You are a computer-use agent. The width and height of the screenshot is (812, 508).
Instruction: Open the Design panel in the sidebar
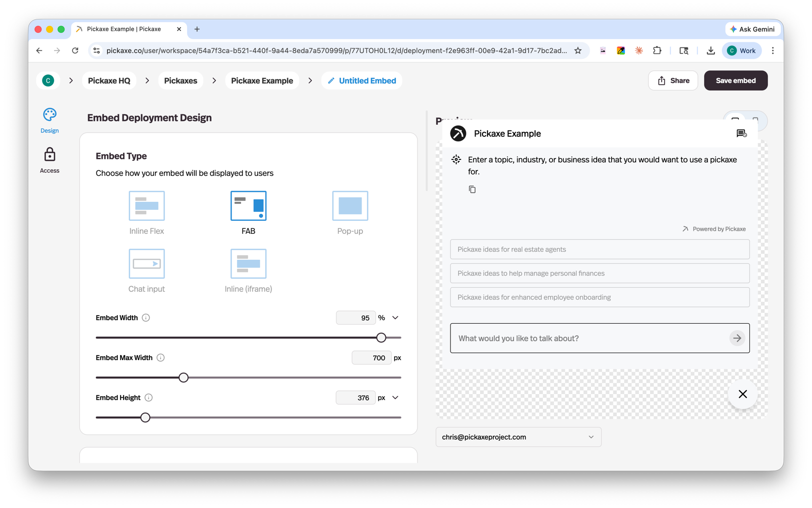tap(49, 119)
